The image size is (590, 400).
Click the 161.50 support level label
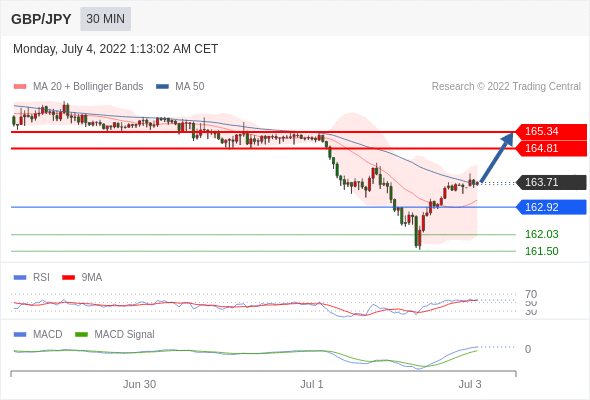[x=541, y=251]
